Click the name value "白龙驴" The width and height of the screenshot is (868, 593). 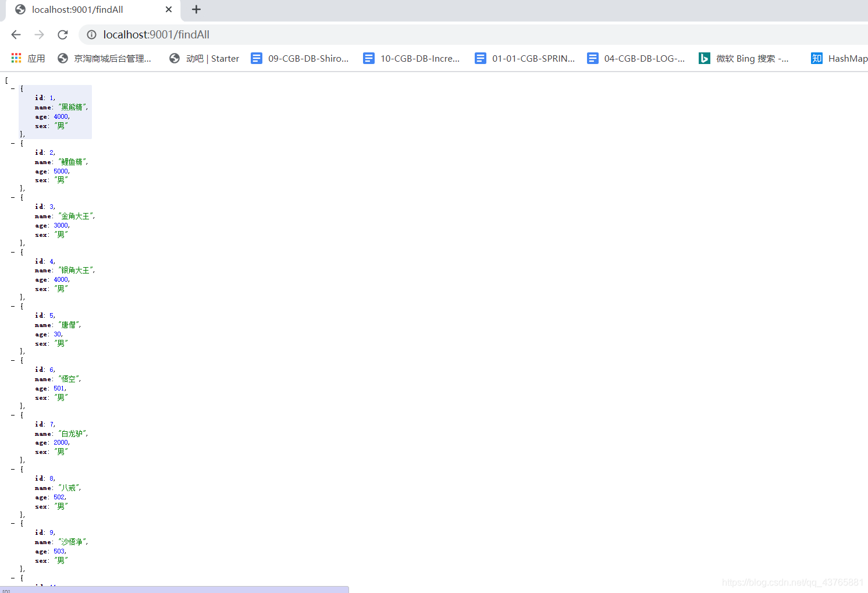[72, 434]
